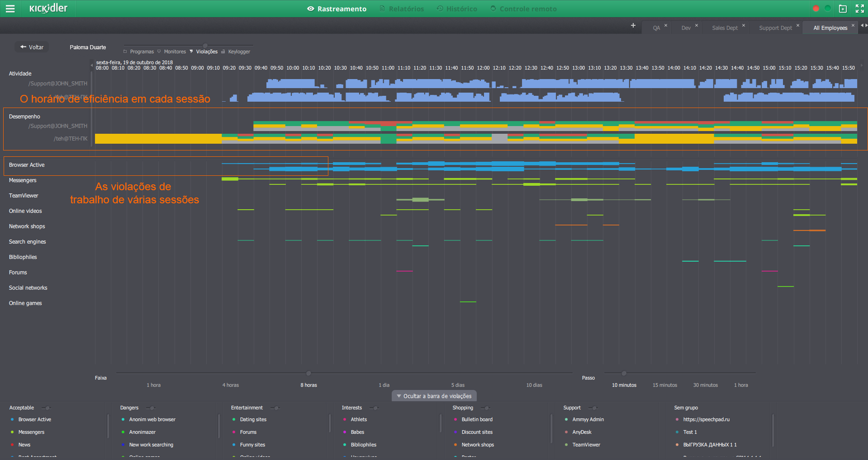
Task: Toggle the Dangers group switch
Action: [x=151, y=408]
